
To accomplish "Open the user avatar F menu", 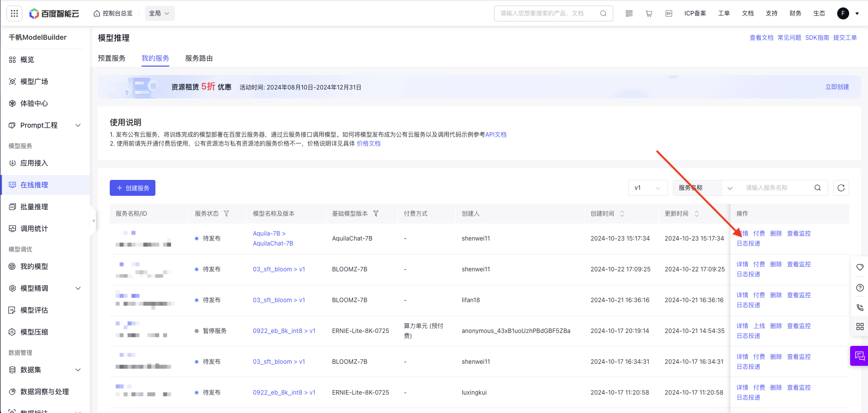I will click(x=843, y=13).
